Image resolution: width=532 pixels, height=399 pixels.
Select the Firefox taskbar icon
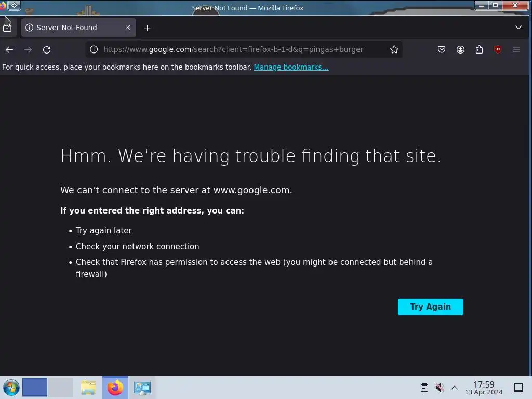pos(115,388)
